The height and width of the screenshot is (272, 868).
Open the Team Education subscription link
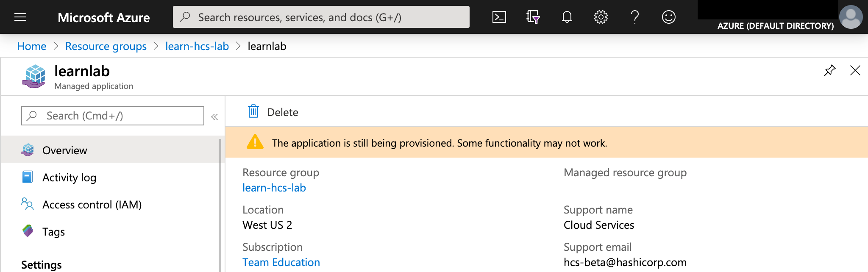[281, 262]
